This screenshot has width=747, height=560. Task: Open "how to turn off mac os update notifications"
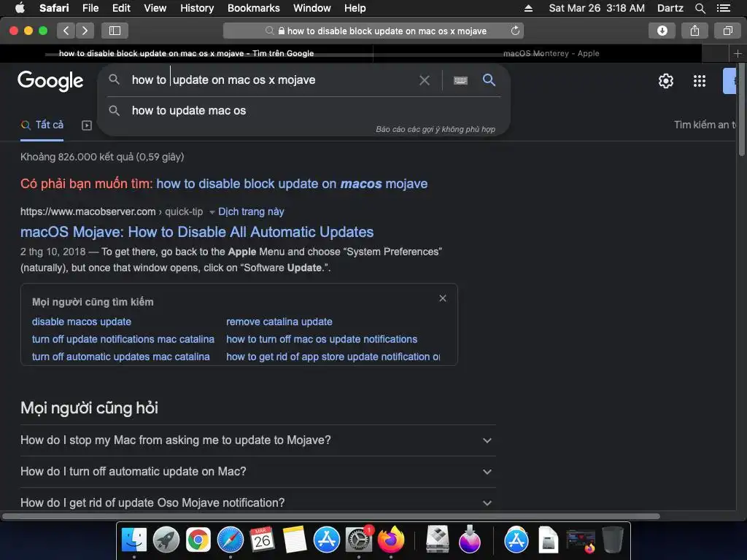point(322,340)
